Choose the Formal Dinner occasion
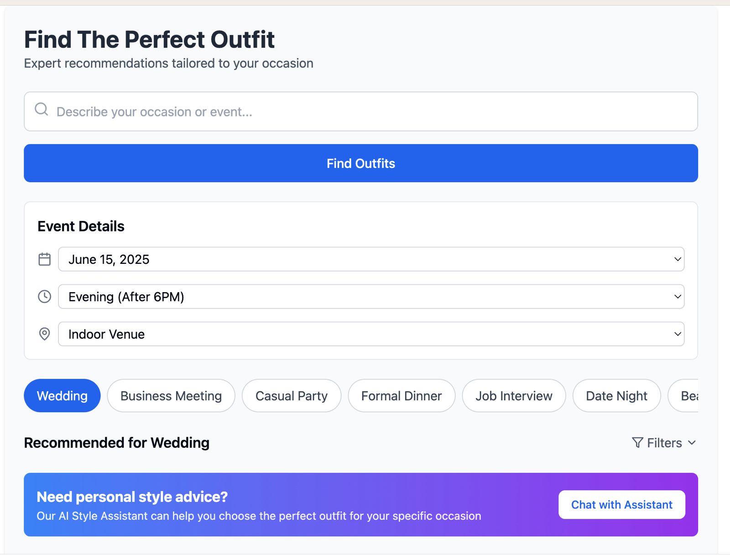 401,396
